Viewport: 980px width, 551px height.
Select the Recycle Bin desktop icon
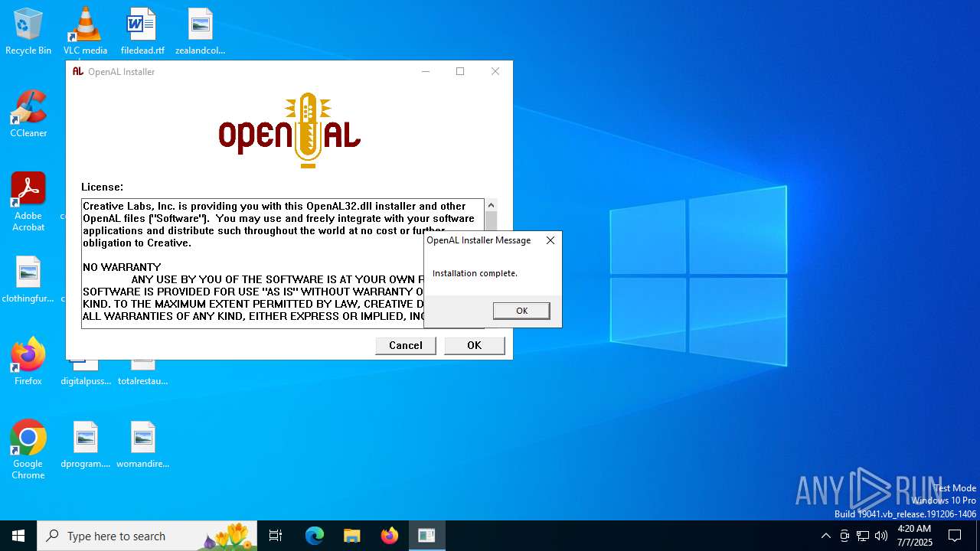[x=28, y=31]
